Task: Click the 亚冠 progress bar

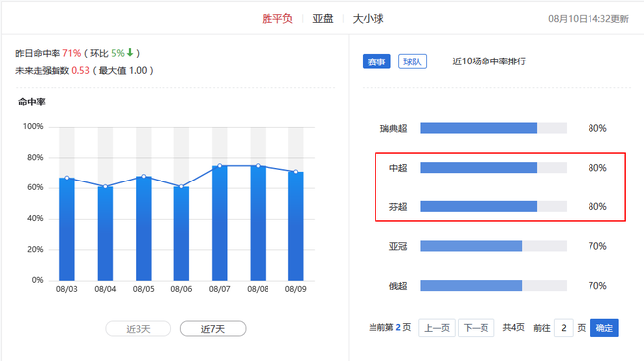Action: 493,246
